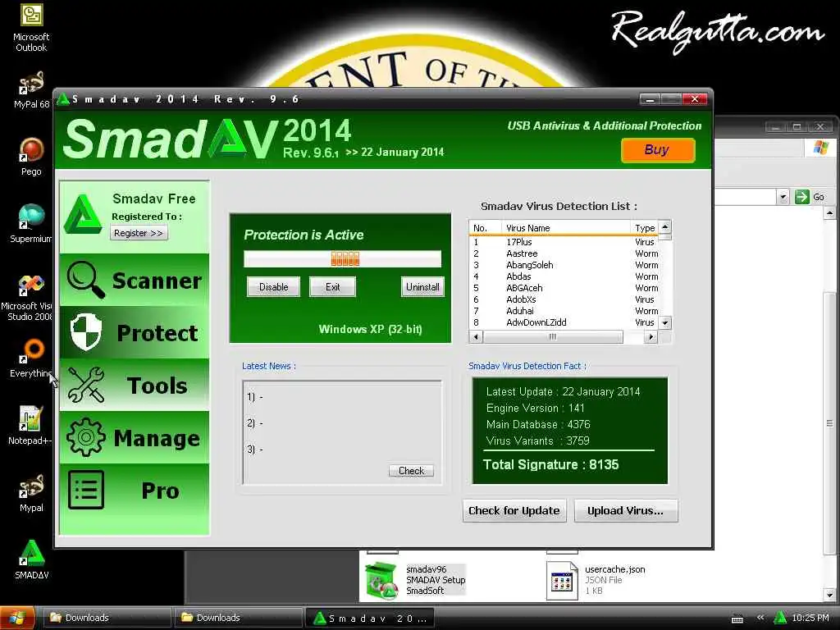Select the AdwDownLZidd virus row
Screen dimensions: 840x630
pyautogui.click(x=564, y=322)
